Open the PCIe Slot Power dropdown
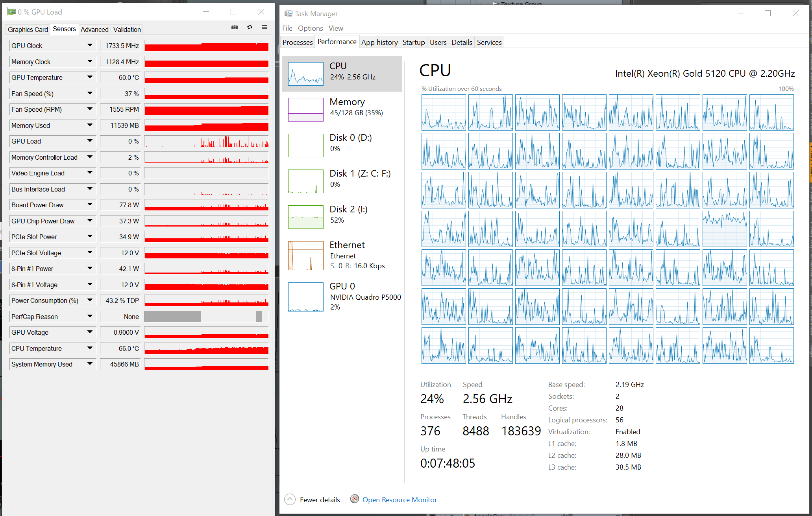Image resolution: width=812 pixels, height=516 pixels. coord(90,237)
